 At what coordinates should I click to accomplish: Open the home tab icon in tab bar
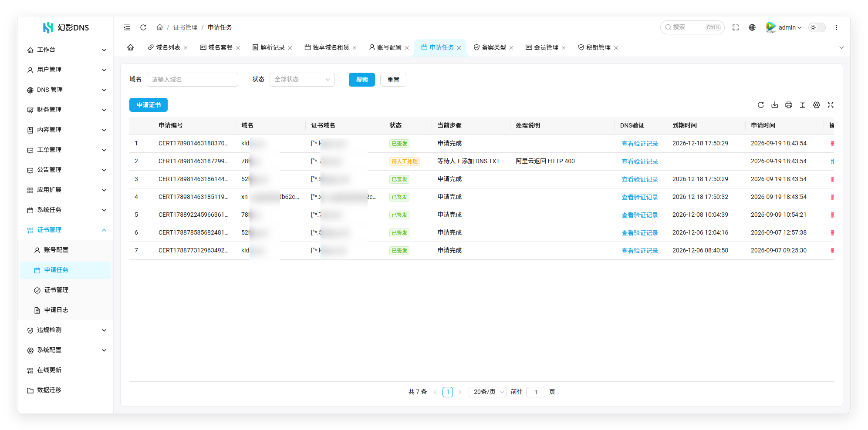pos(130,47)
